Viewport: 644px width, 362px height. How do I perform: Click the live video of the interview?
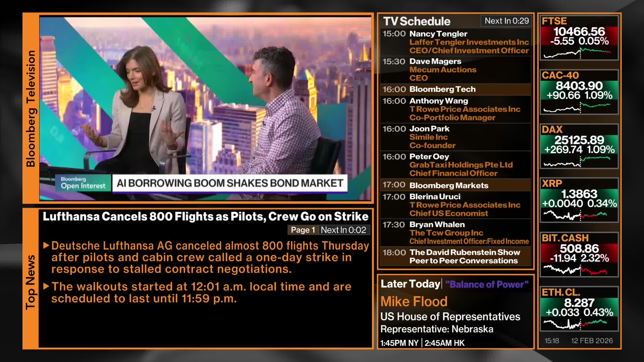[205, 101]
